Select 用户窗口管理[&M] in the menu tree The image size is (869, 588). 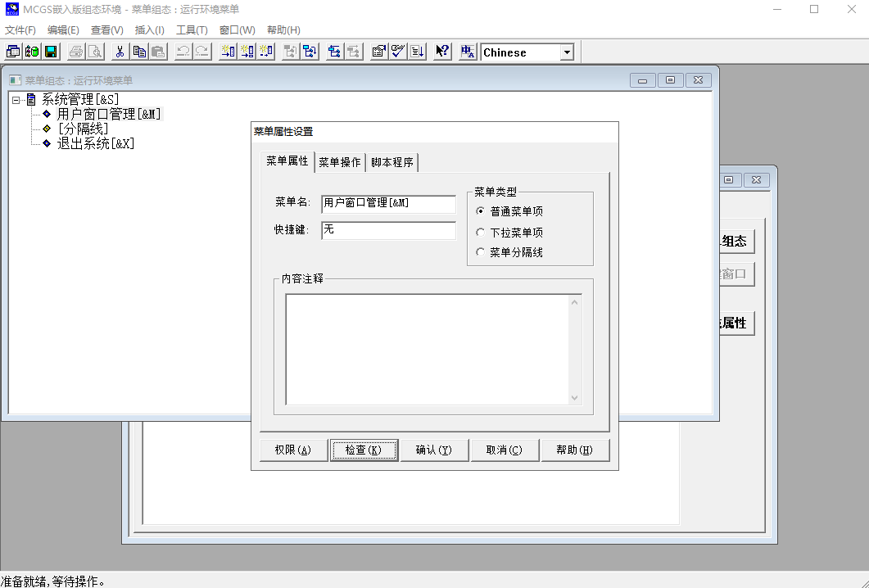tap(109, 114)
